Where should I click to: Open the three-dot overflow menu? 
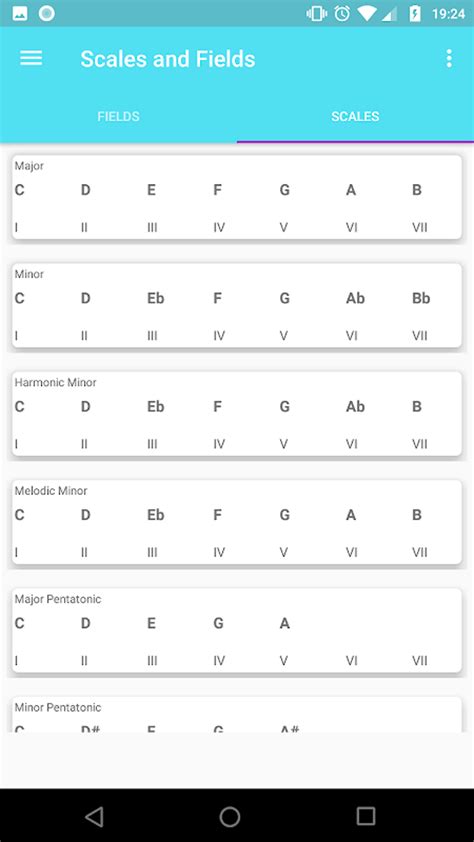click(x=449, y=59)
